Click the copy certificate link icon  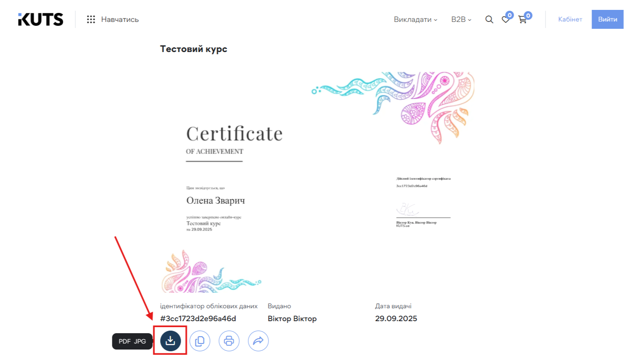(200, 341)
